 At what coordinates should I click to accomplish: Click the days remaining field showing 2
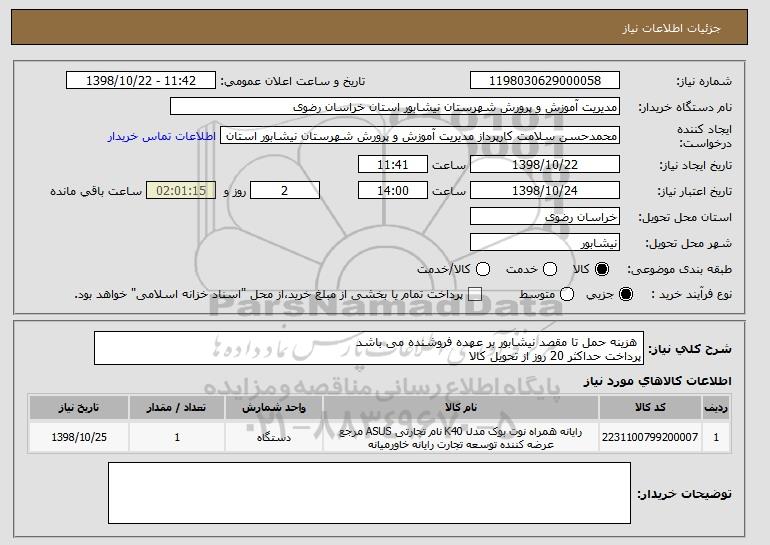click(x=285, y=191)
